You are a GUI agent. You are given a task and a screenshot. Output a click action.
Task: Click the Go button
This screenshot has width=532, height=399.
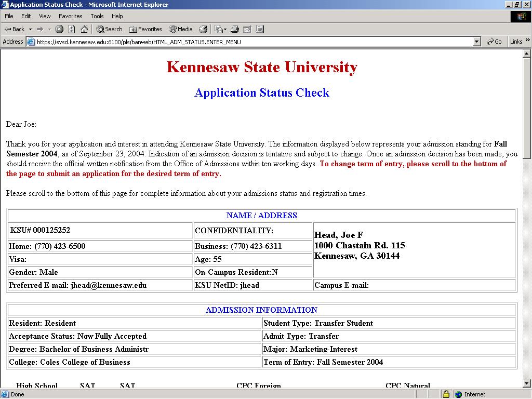pos(495,42)
